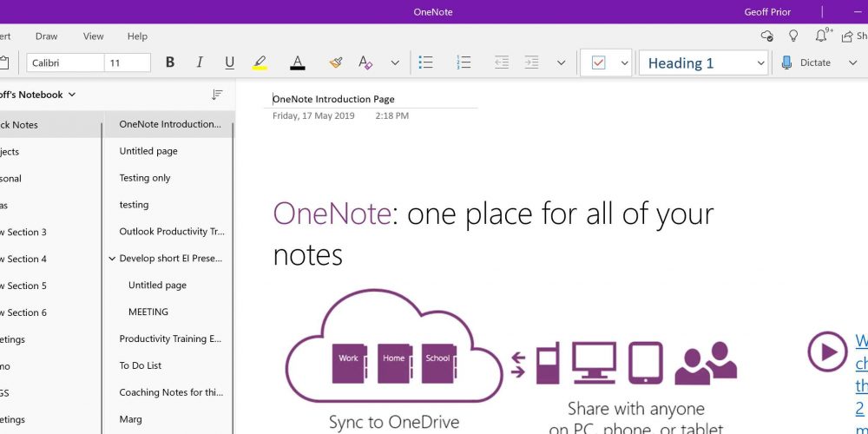
Task: Open more paragraph options chevron
Action: click(x=561, y=62)
